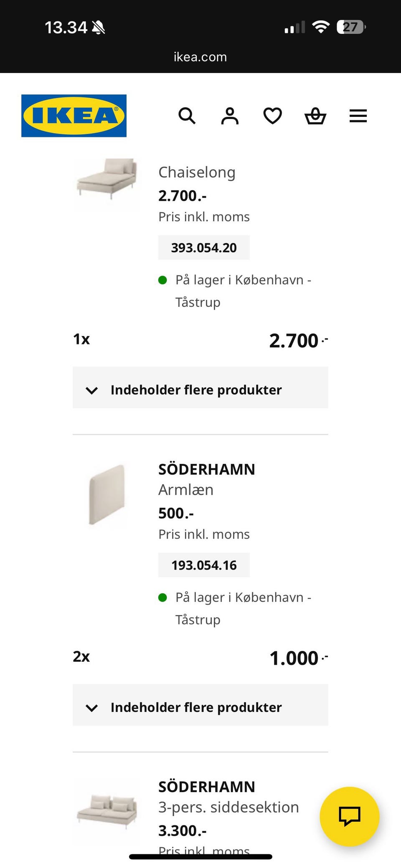Click article number 393.054.20
The image size is (401, 868).
click(204, 248)
